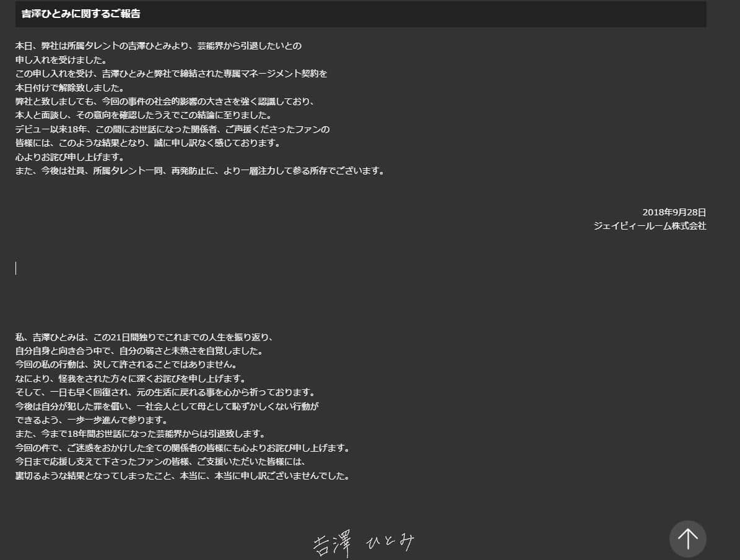Image resolution: width=740 pixels, height=560 pixels.
Task: Click the header title ending in ご報告
Action: pyautogui.click(x=81, y=14)
